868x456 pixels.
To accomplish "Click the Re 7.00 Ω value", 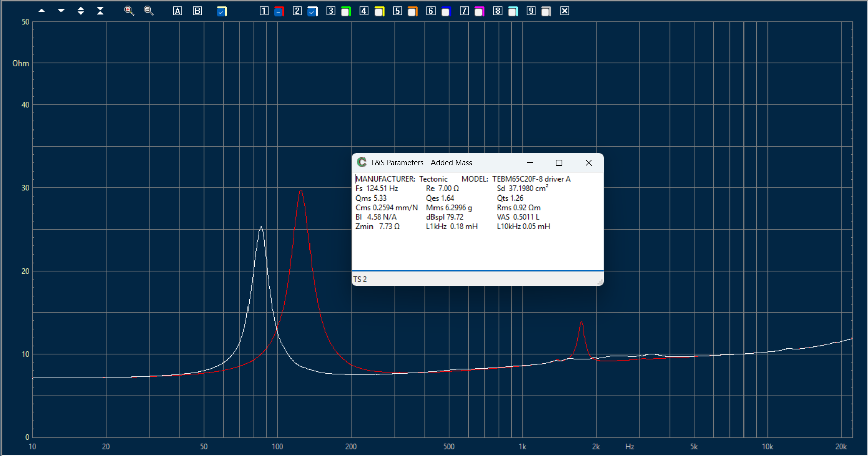I will 442,188.
